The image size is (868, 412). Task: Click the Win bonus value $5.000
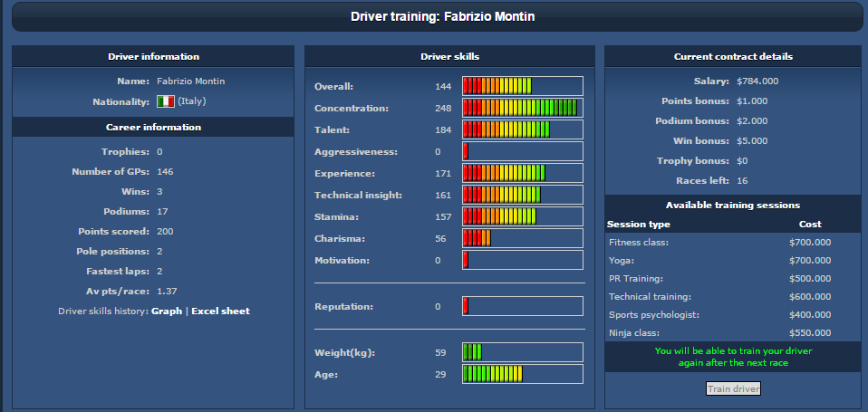pos(752,141)
